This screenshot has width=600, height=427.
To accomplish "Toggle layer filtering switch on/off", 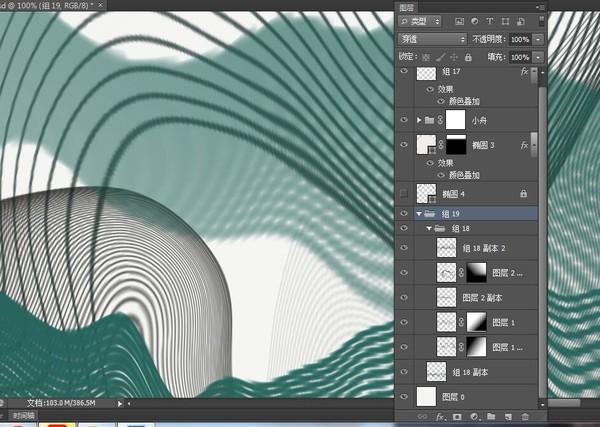I will click(541, 21).
